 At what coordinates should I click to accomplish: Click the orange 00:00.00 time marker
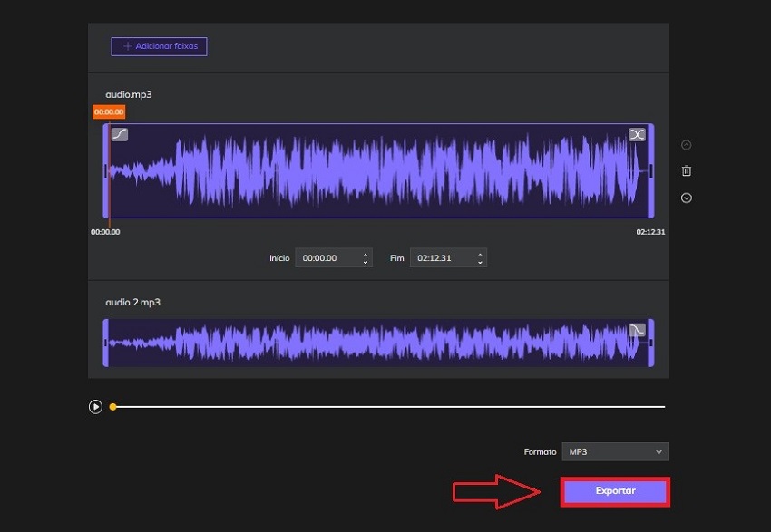(x=109, y=111)
